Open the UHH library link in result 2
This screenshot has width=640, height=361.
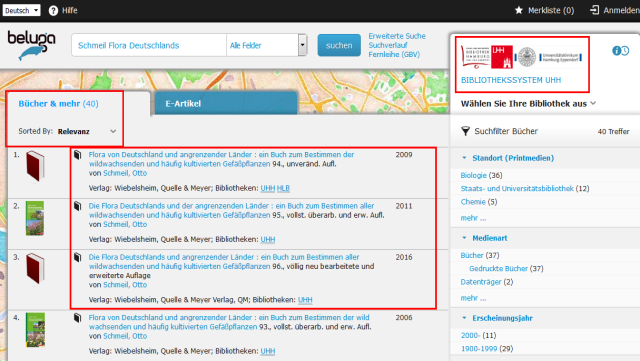point(268,239)
